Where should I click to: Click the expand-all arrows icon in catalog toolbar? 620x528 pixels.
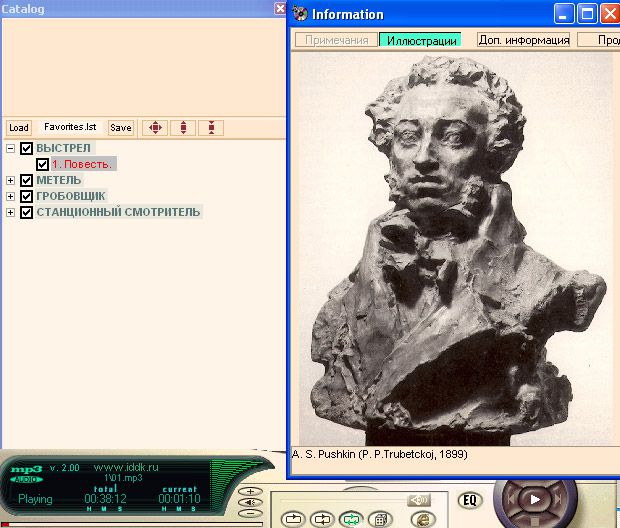tap(154, 128)
